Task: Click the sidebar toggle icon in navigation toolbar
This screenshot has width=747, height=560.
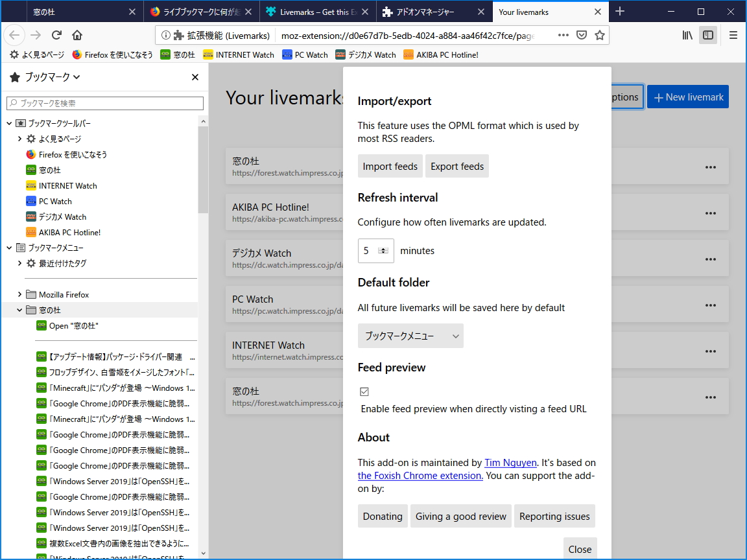Action: pos(707,35)
